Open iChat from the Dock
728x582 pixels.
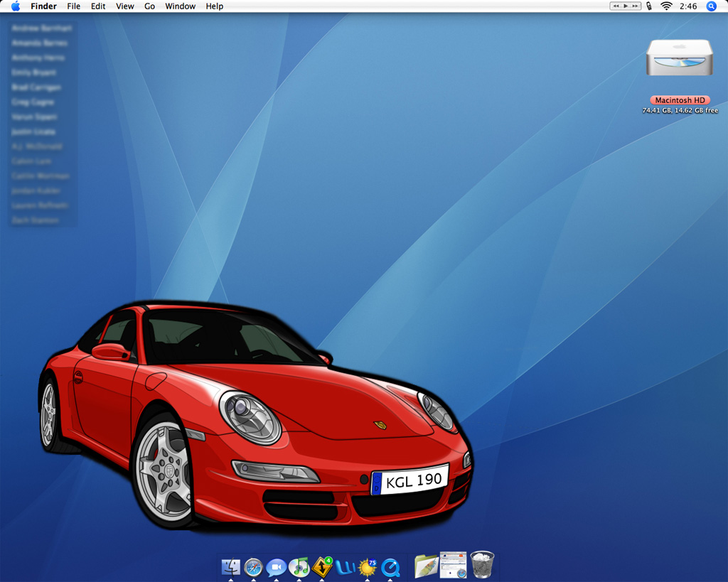point(276,567)
